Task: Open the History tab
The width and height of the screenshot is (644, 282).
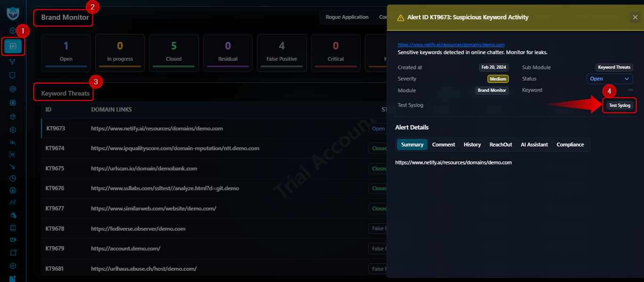Action: [x=472, y=145]
